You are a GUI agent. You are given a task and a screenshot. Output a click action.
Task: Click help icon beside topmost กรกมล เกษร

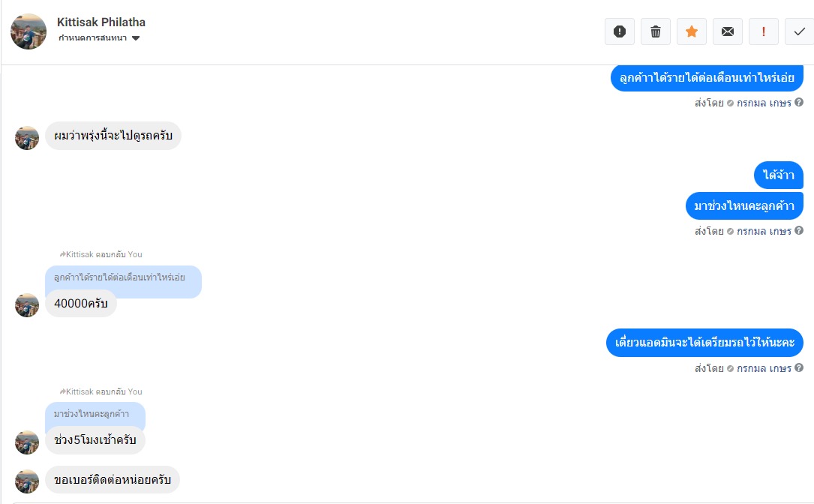pyautogui.click(x=799, y=103)
